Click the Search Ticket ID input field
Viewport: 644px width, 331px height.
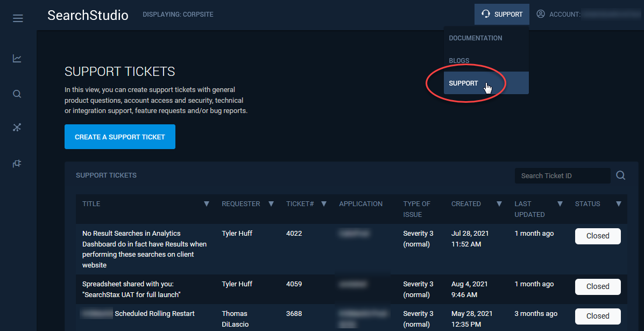[x=562, y=175]
